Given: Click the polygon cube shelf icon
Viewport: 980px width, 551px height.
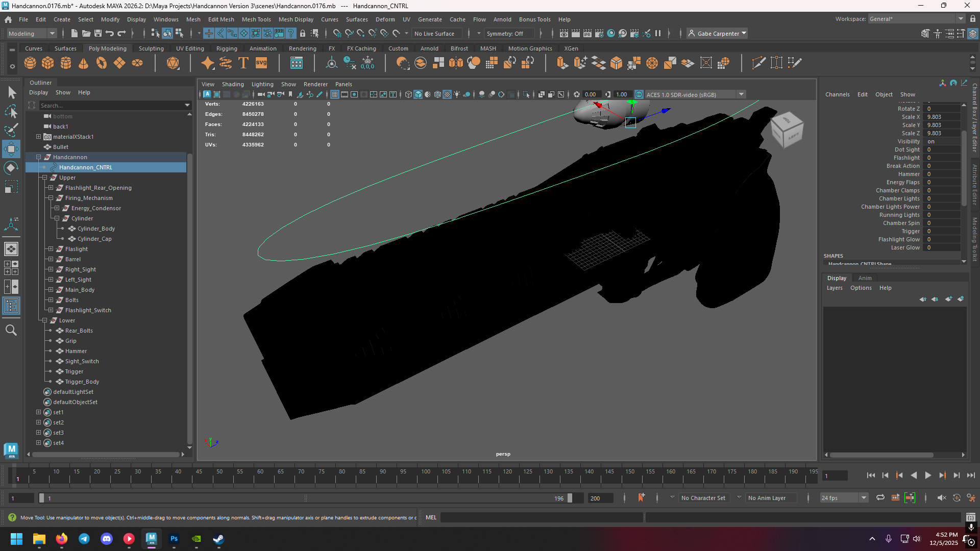Looking at the screenshot, I should [x=48, y=63].
